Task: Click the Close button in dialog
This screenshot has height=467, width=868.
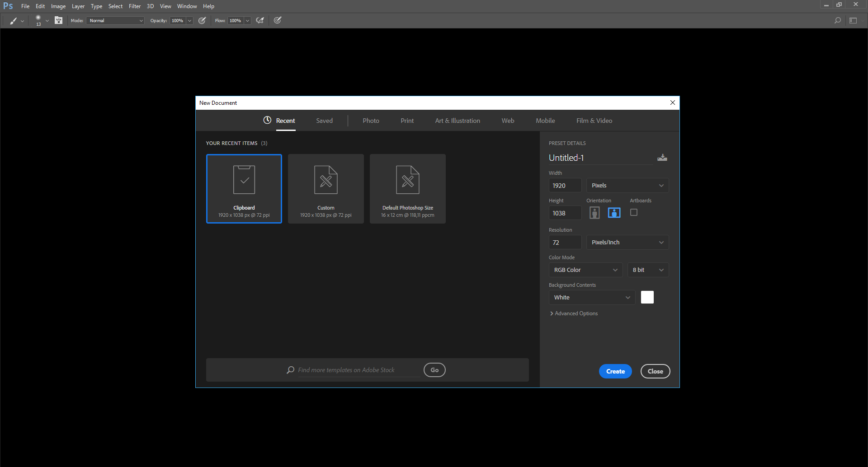Action: (655, 371)
